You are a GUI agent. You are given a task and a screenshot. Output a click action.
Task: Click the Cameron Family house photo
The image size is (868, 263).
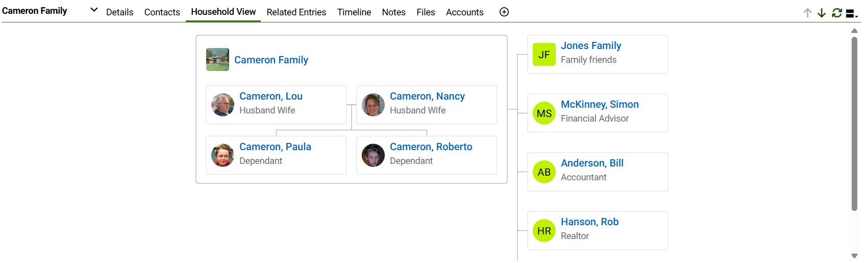click(217, 60)
